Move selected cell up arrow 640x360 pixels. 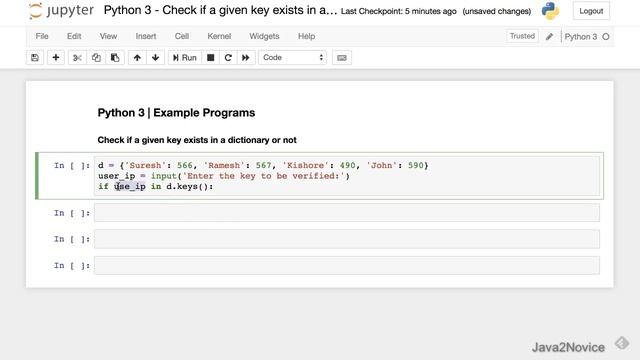(137, 58)
